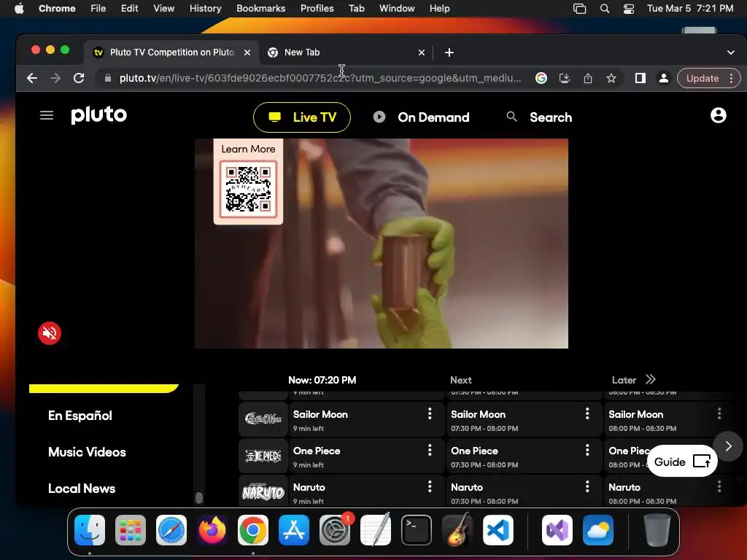747x560 pixels.
Task: Launch Visual Studio Code from the Dock
Action: [x=498, y=530]
